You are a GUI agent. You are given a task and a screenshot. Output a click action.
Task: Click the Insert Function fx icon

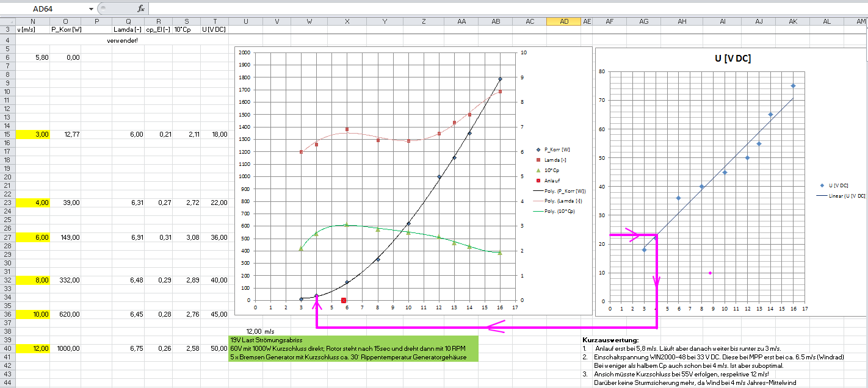point(141,9)
